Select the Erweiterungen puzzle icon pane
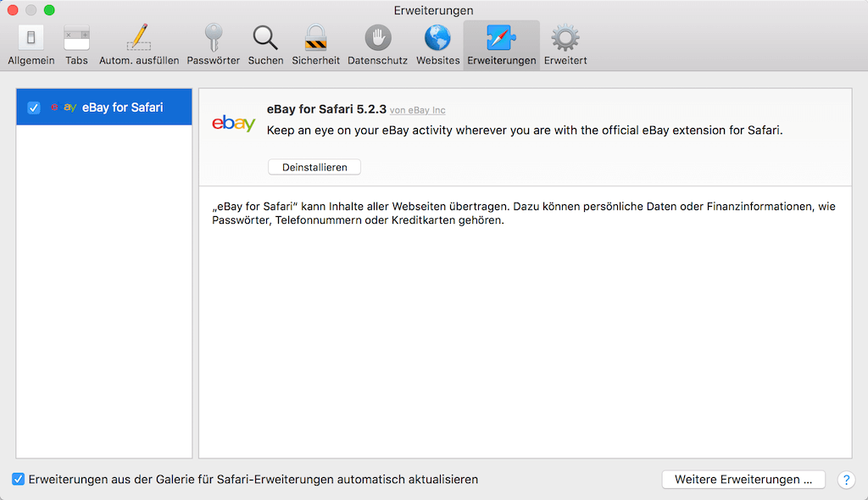This screenshot has height=500, width=868. (x=502, y=46)
